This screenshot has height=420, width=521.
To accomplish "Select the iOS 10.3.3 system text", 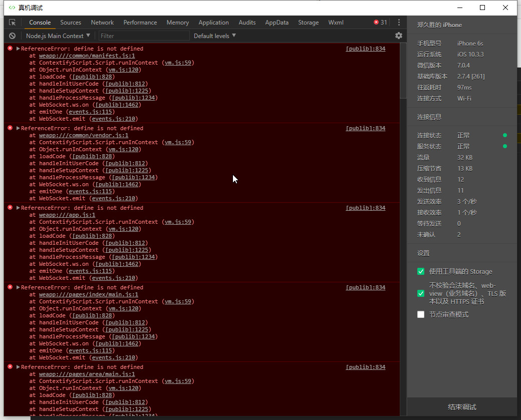I will click(470, 55).
